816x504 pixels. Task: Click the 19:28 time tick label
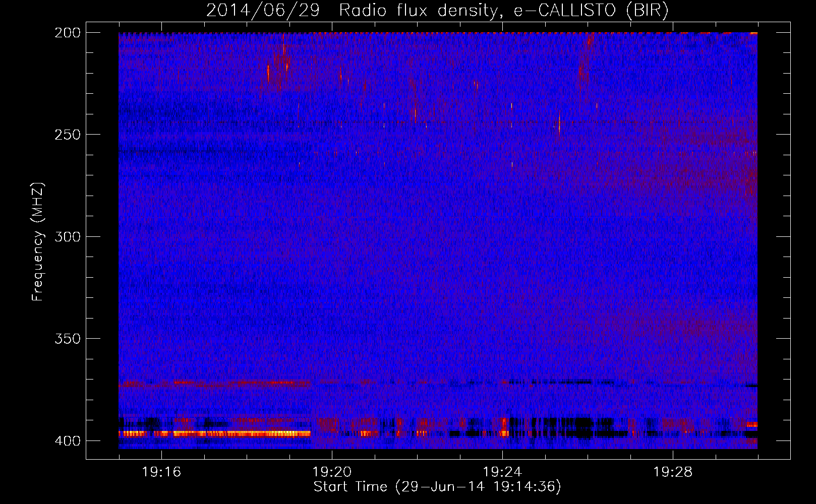pos(673,472)
